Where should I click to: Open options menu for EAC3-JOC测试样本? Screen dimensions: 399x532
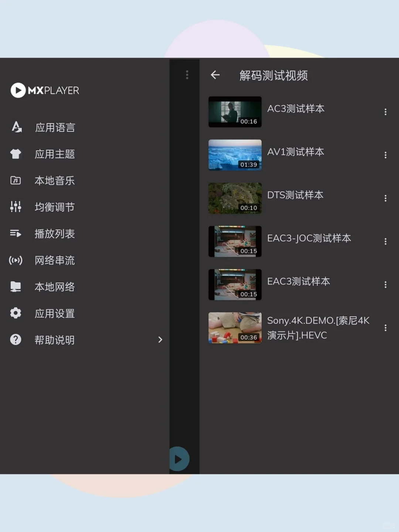point(385,241)
